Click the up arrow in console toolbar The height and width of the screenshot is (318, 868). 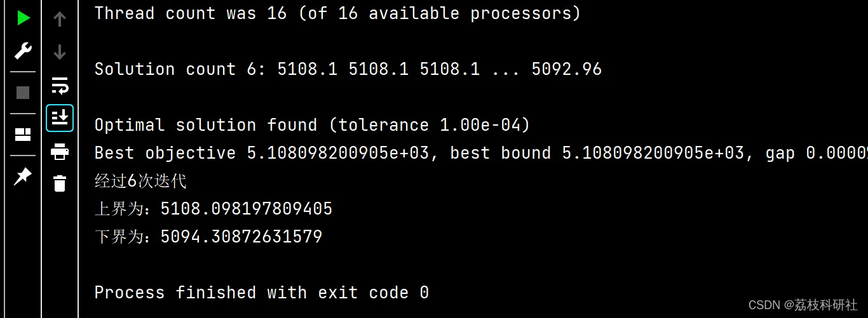pyautogui.click(x=60, y=19)
